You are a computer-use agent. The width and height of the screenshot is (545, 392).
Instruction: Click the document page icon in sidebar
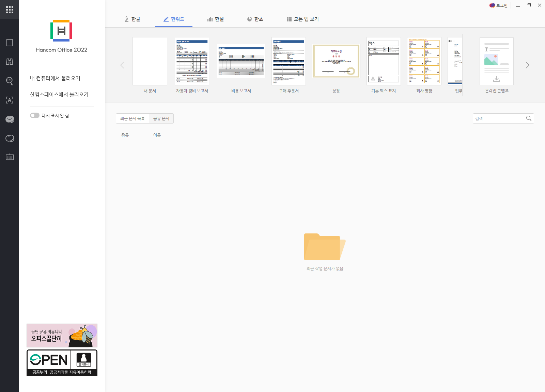tap(10, 43)
